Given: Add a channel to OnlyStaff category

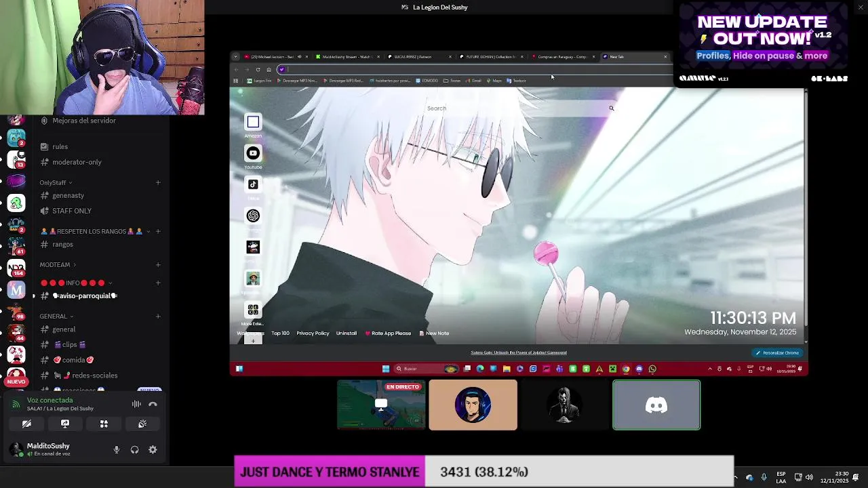Looking at the screenshot, I should click(x=158, y=182).
